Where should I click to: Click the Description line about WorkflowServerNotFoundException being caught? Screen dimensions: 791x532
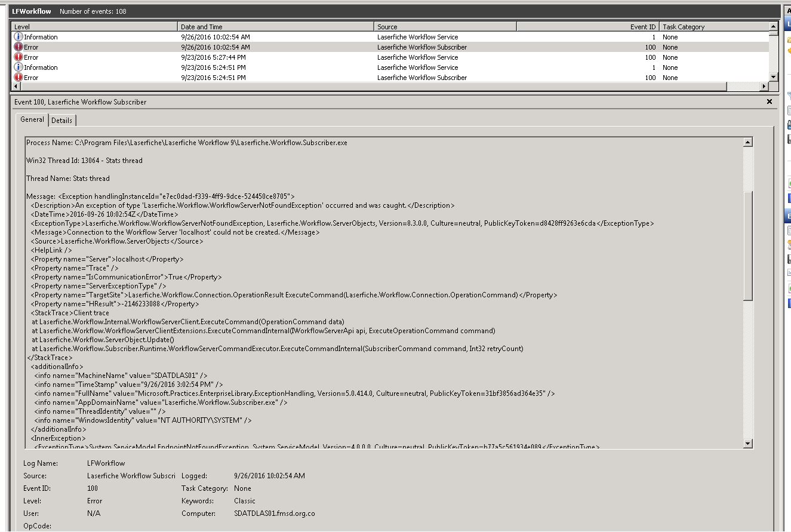[242, 205]
